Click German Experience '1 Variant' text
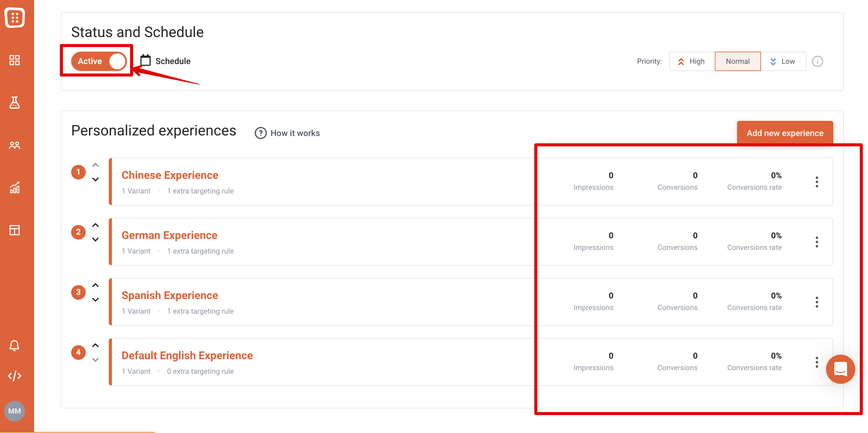 point(136,251)
